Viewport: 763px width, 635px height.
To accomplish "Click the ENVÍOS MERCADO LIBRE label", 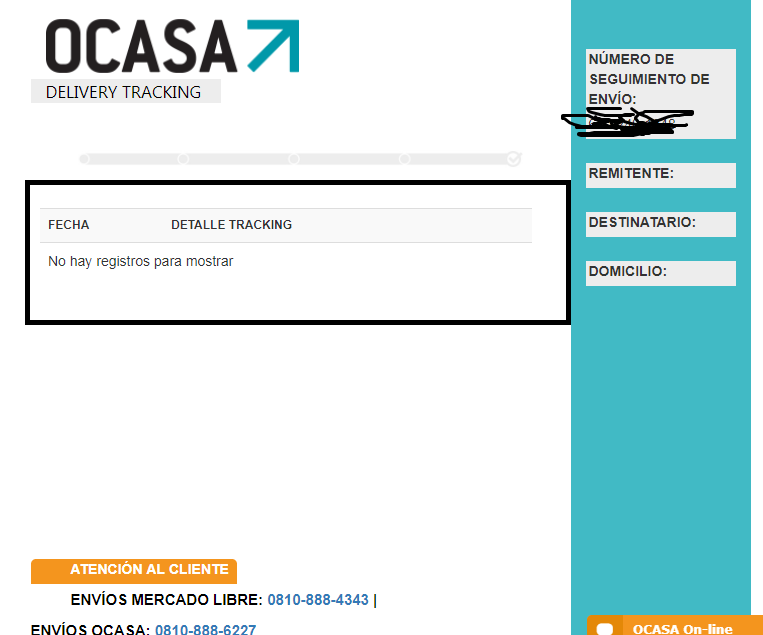I will [x=166, y=600].
